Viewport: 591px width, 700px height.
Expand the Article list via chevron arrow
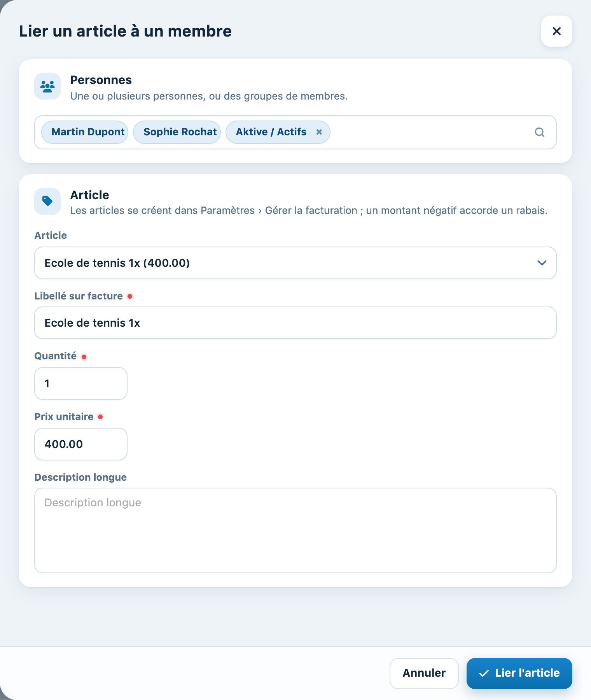542,263
